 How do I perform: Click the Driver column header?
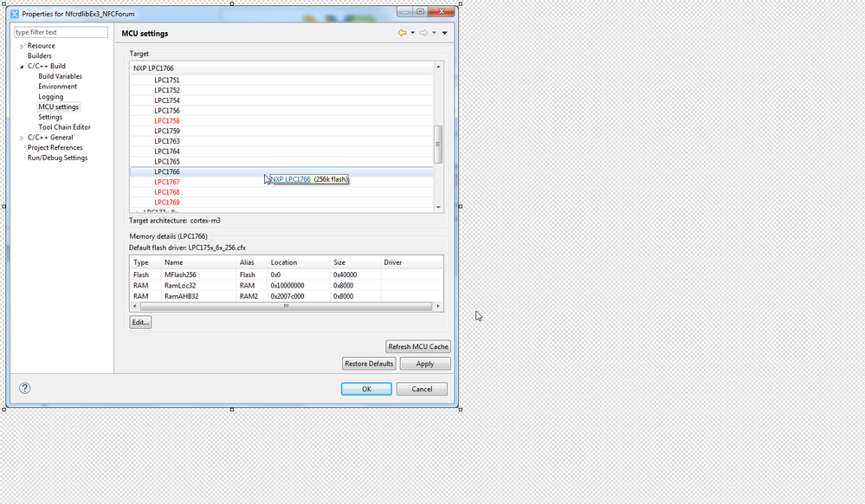(411, 262)
